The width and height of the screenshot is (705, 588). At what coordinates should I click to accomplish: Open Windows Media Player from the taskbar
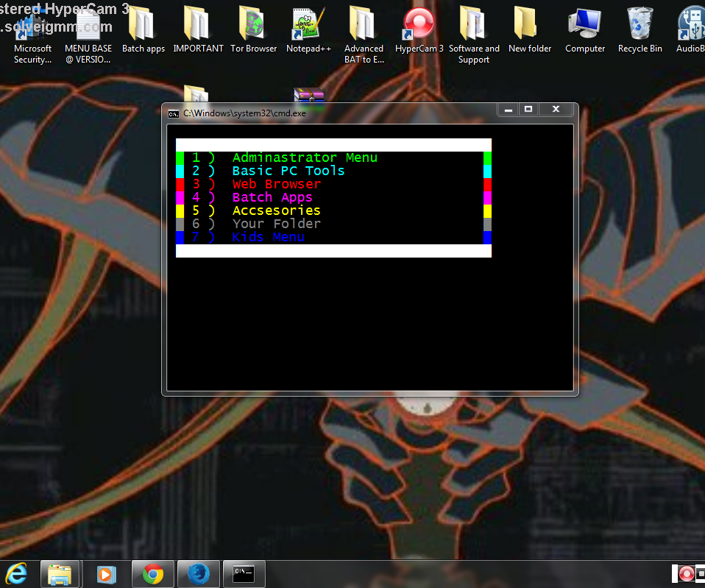[x=106, y=573]
